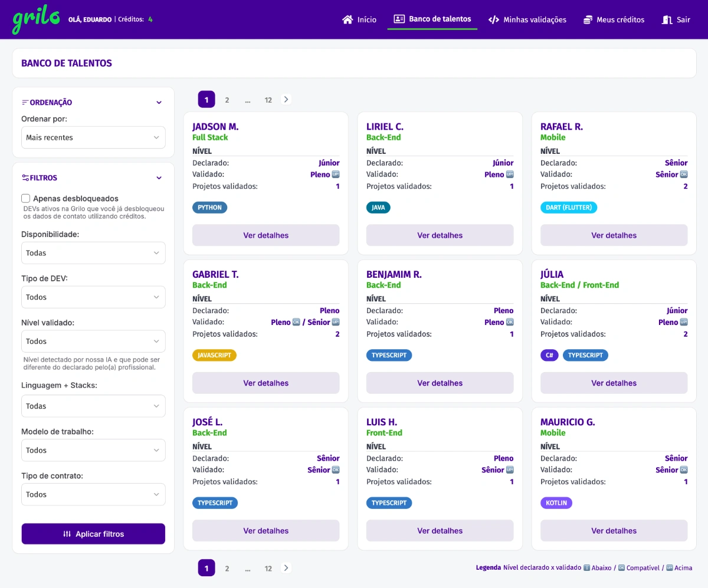
Task: Click the Meus créditos coins icon
Action: click(588, 19)
